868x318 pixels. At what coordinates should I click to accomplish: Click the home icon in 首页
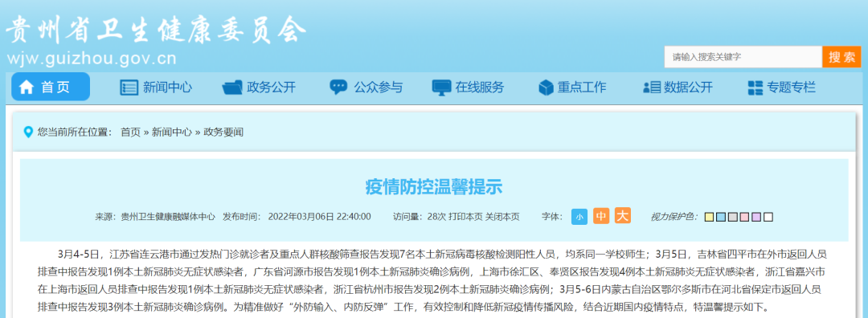click(x=27, y=87)
